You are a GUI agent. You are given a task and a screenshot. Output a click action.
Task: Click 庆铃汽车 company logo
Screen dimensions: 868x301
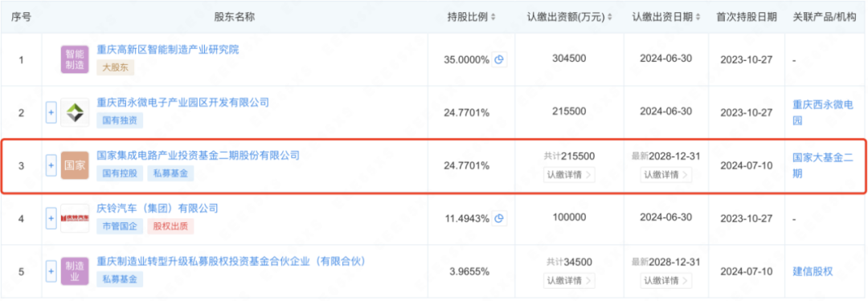(75, 218)
